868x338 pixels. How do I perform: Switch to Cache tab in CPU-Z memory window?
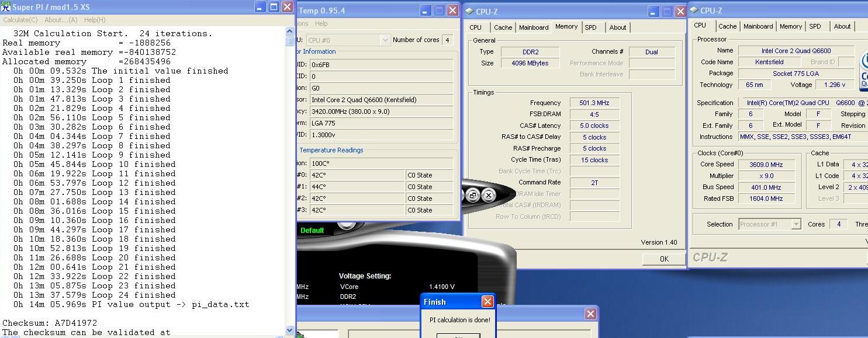(503, 27)
